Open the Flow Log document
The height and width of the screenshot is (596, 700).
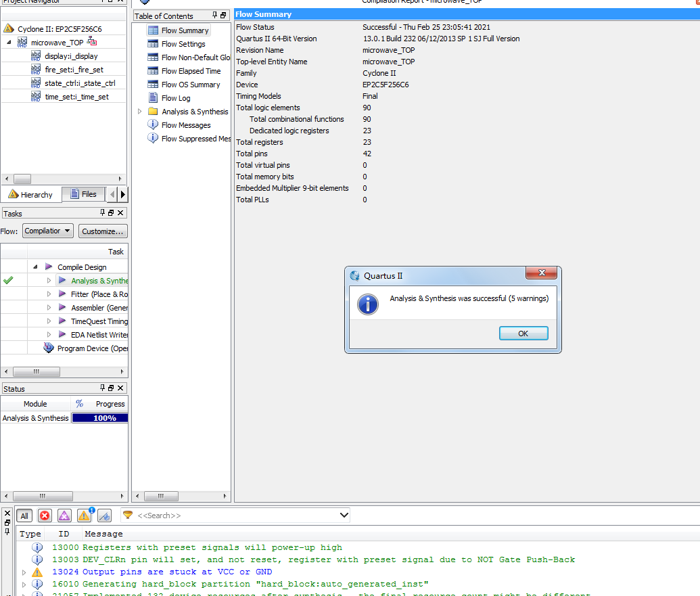[175, 98]
